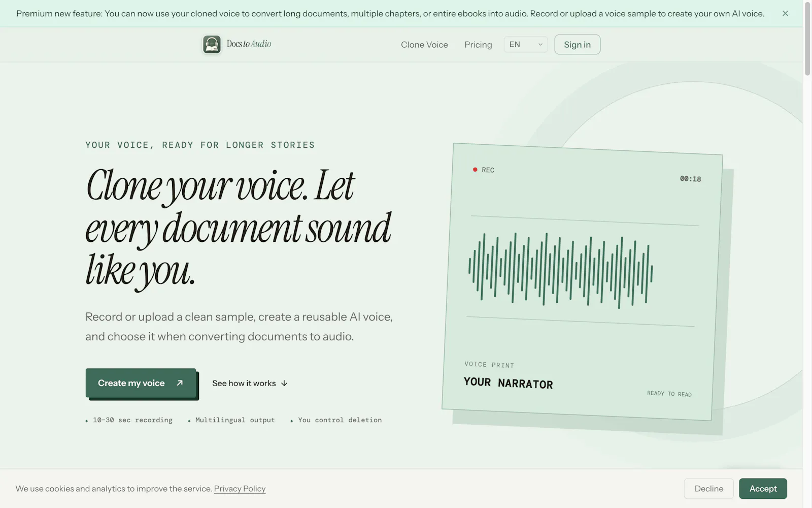Click the green waveform in the voice card
Image resolution: width=812 pixels, height=508 pixels.
(x=560, y=270)
